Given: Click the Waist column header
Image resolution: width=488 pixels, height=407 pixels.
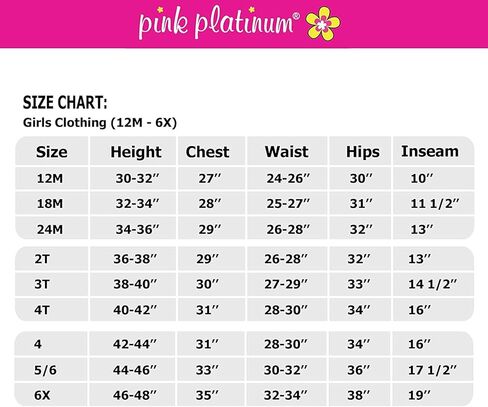Looking at the screenshot, I should click(286, 152).
